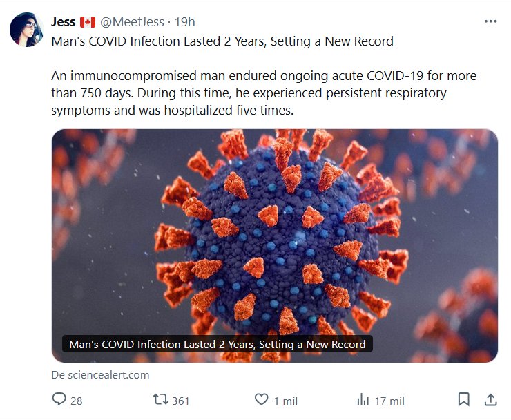Click the tweet body paragraph about 750 days

coord(264,93)
